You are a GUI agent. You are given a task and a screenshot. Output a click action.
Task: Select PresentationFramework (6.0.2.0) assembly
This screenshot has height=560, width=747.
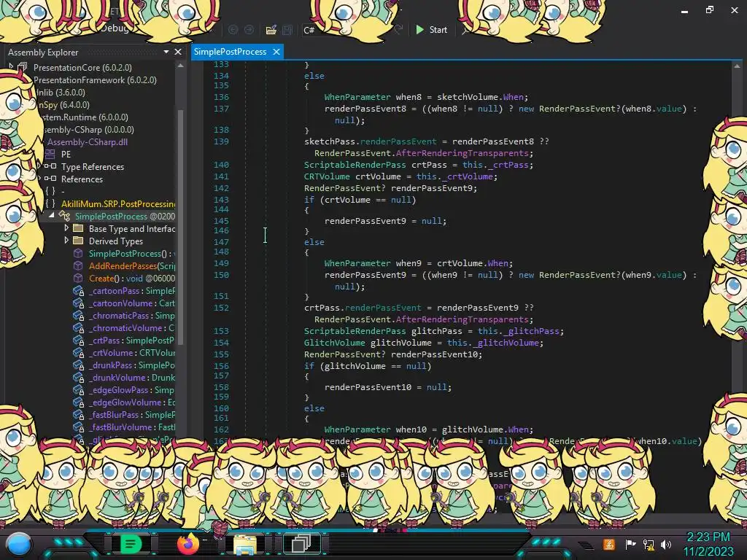point(95,80)
